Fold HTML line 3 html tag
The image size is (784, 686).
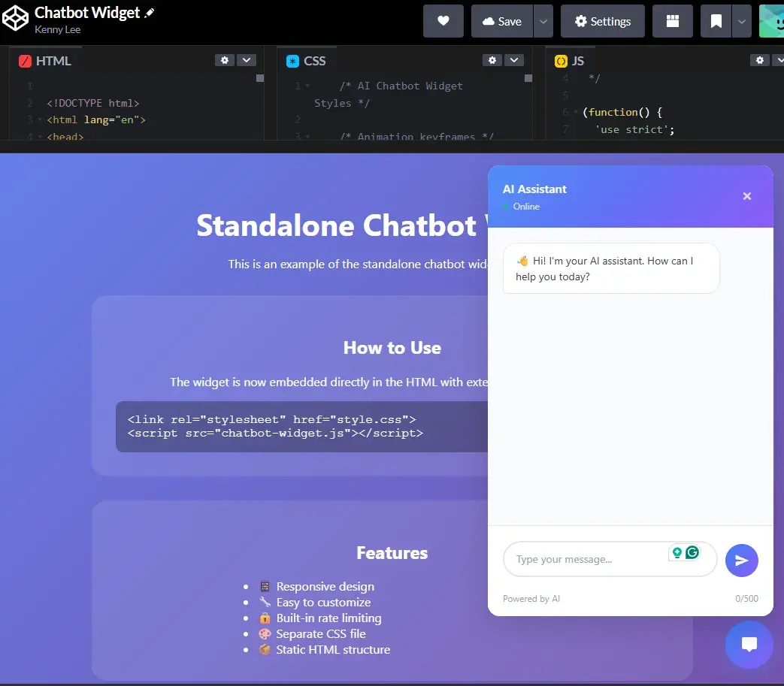40,120
